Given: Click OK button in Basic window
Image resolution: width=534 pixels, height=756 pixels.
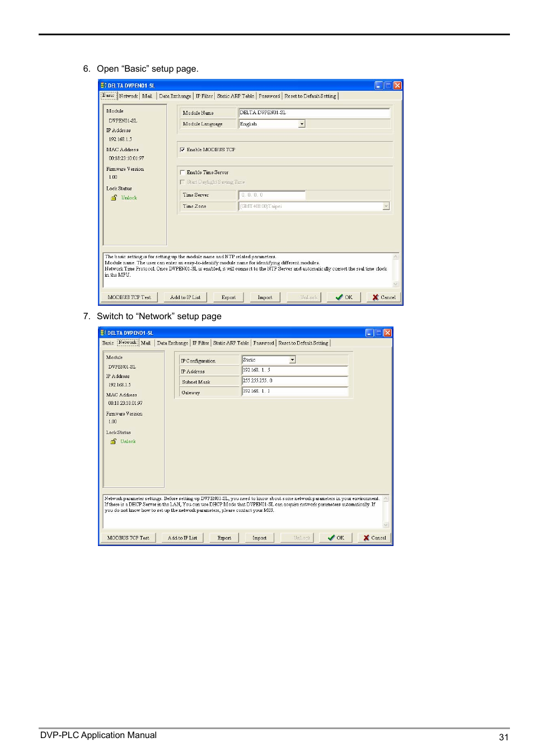Looking at the screenshot, I should tap(344, 297).
